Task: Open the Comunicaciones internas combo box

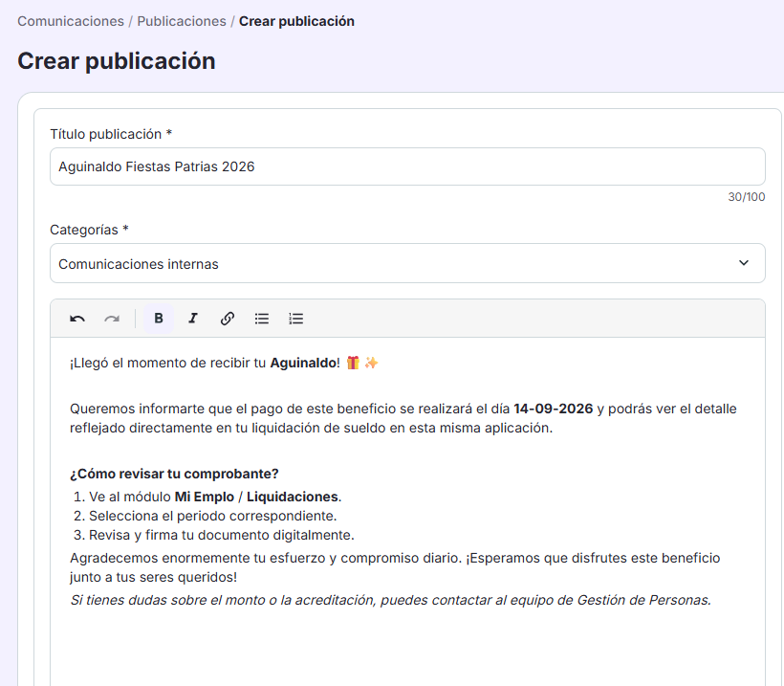Action: click(x=407, y=263)
